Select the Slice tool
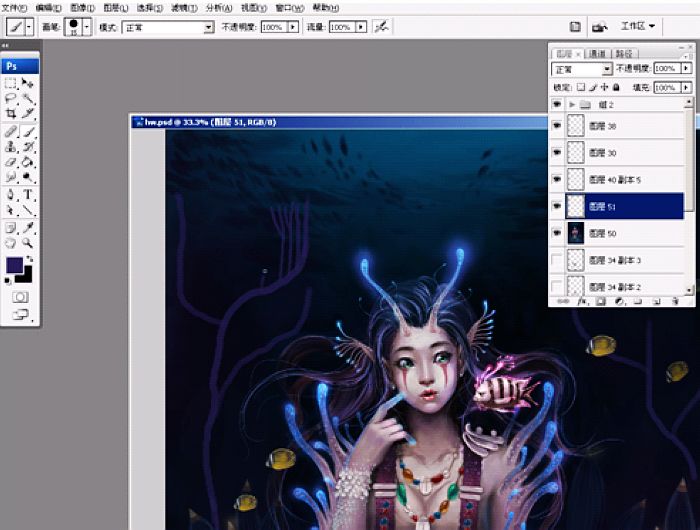 (x=28, y=113)
